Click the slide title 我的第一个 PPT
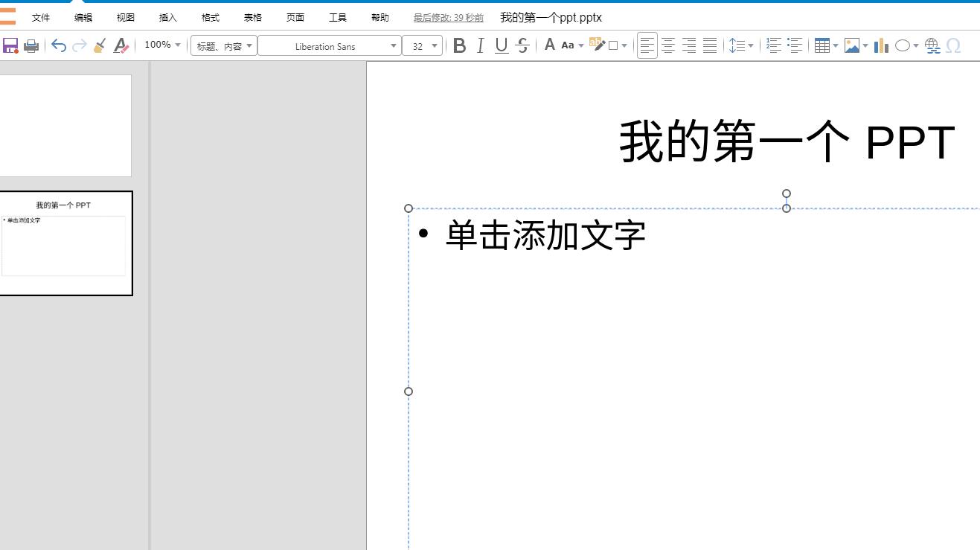This screenshot has width=980, height=550. point(787,141)
